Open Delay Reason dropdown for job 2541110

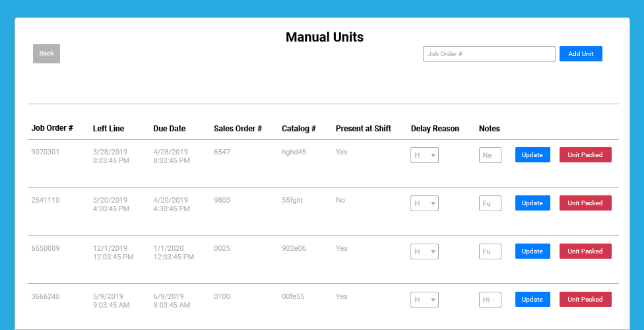(x=424, y=203)
